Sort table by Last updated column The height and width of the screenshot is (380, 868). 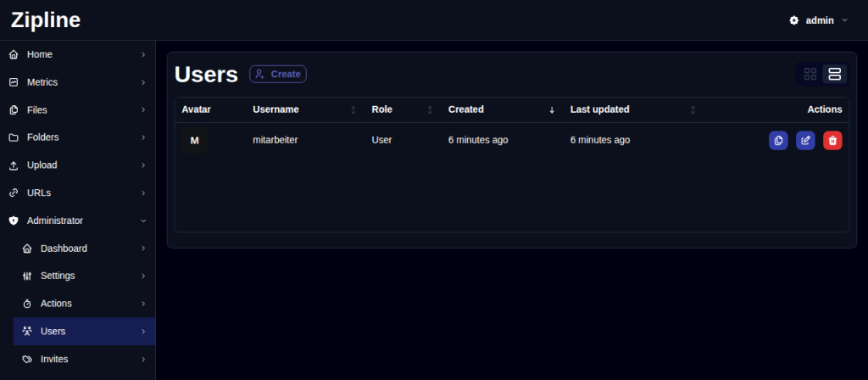coord(693,109)
